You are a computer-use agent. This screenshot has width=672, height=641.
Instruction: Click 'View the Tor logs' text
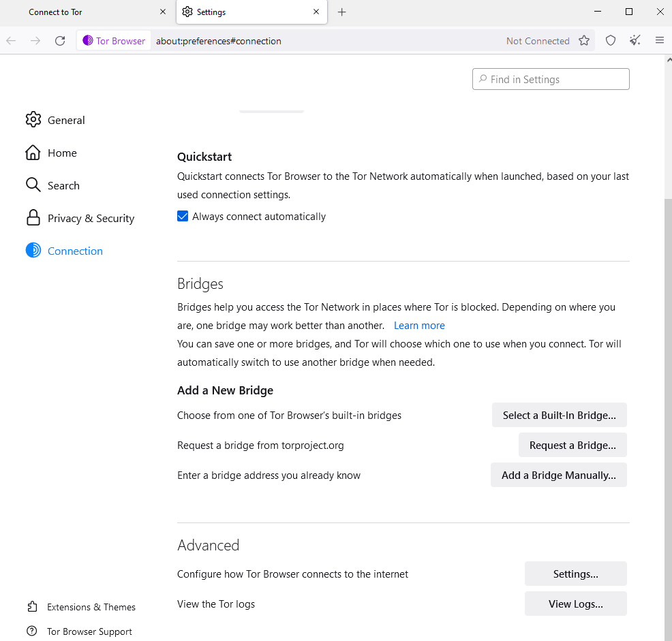pos(216,604)
